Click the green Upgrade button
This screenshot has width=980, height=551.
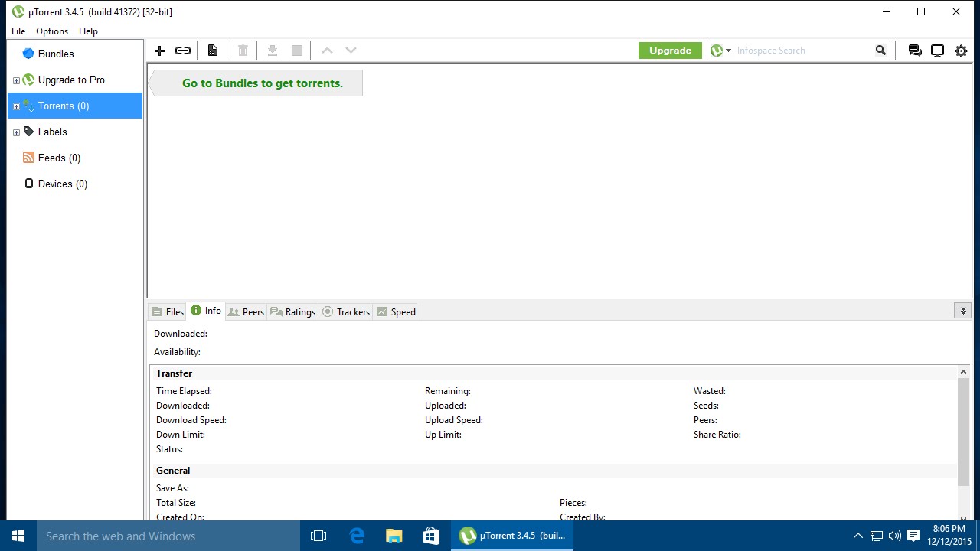670,51
